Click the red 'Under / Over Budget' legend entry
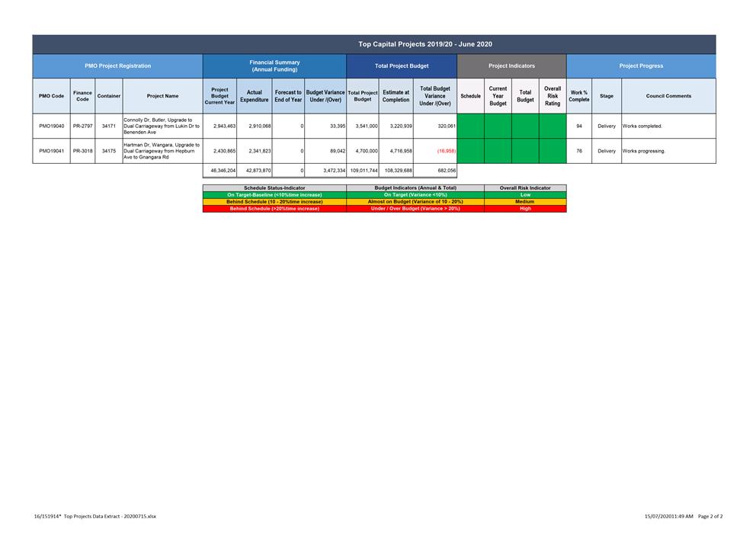The image size is (756, 535). [415, 208]
